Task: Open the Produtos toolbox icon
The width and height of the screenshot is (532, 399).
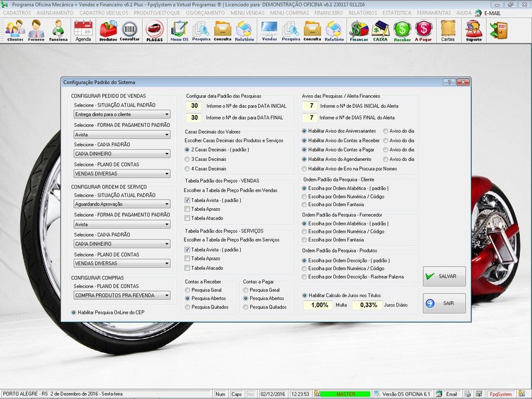Action: pyautogui.click(x=108, y=30)
